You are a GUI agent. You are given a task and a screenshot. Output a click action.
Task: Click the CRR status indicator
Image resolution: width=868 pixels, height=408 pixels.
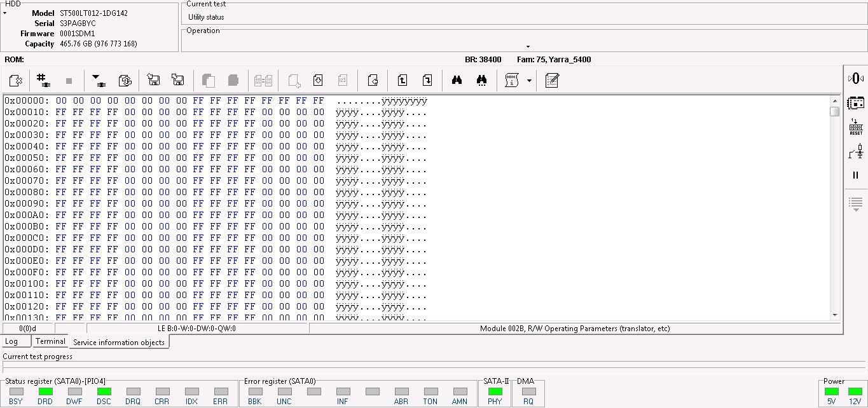tap(162, 391)
